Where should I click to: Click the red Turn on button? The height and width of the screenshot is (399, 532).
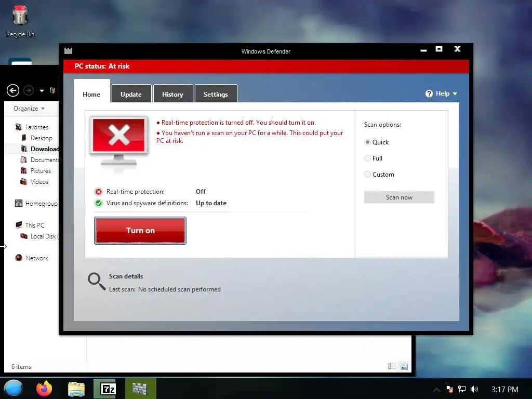[x=140, y=230]
